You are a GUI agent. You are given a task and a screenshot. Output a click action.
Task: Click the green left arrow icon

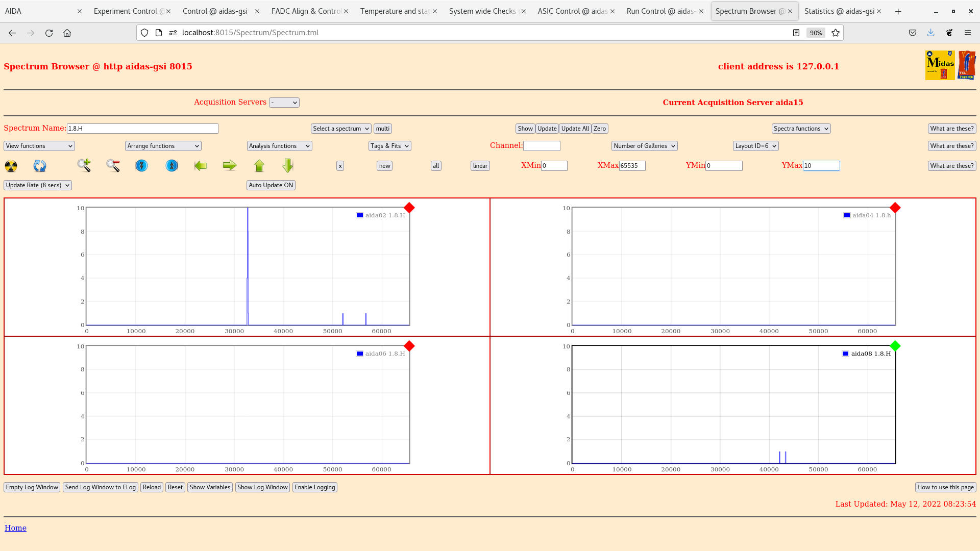pos(201,165)
